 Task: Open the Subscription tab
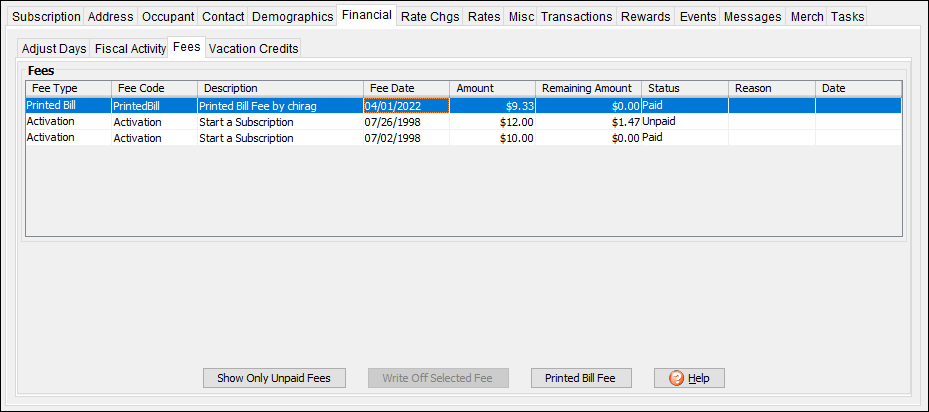click(46, 17)
